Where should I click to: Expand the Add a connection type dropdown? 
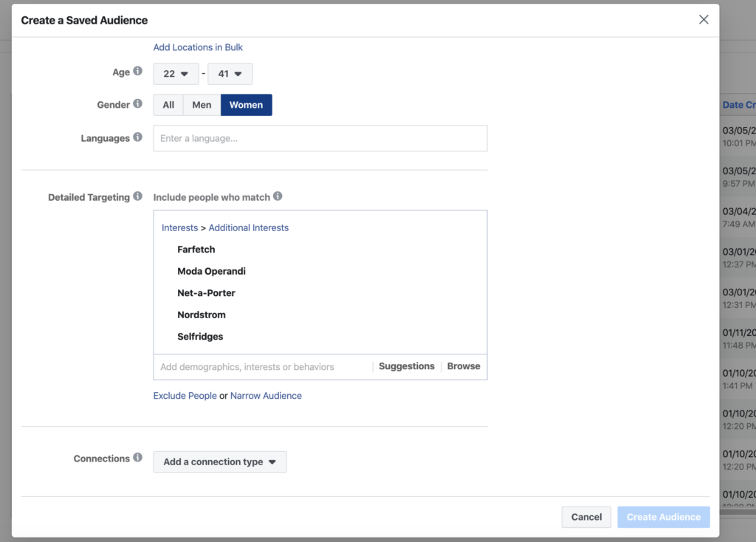220,462
